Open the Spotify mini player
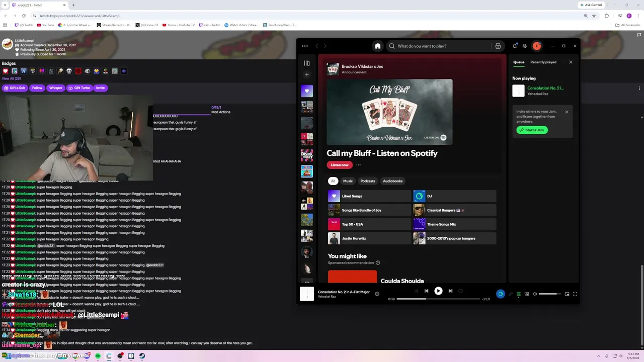Image resolution: width=644 pixels, height=362 pixels. [x=567, y=294]
